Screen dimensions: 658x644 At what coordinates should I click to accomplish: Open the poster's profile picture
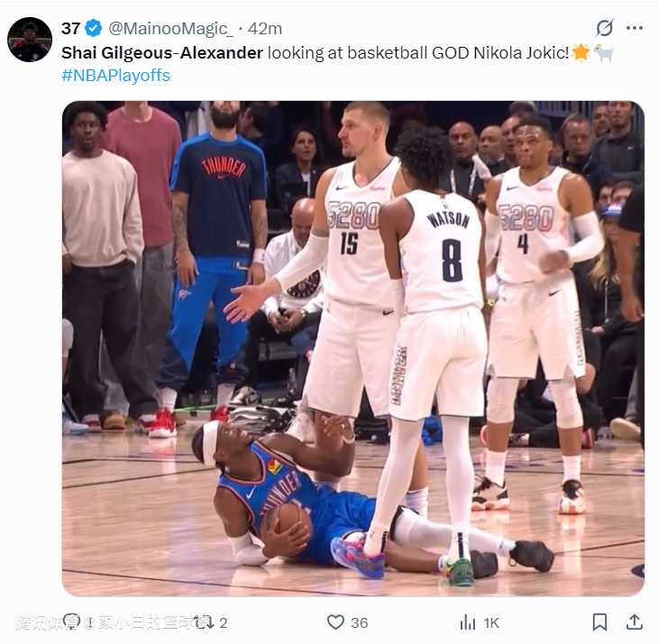[x=30, y=40]
